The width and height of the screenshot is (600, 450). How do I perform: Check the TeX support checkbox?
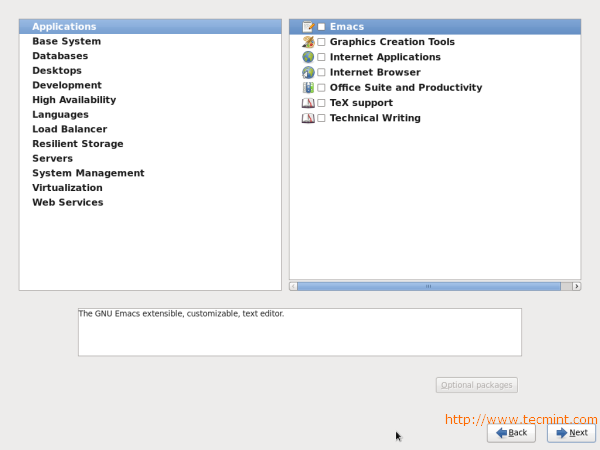coord(321,103)
